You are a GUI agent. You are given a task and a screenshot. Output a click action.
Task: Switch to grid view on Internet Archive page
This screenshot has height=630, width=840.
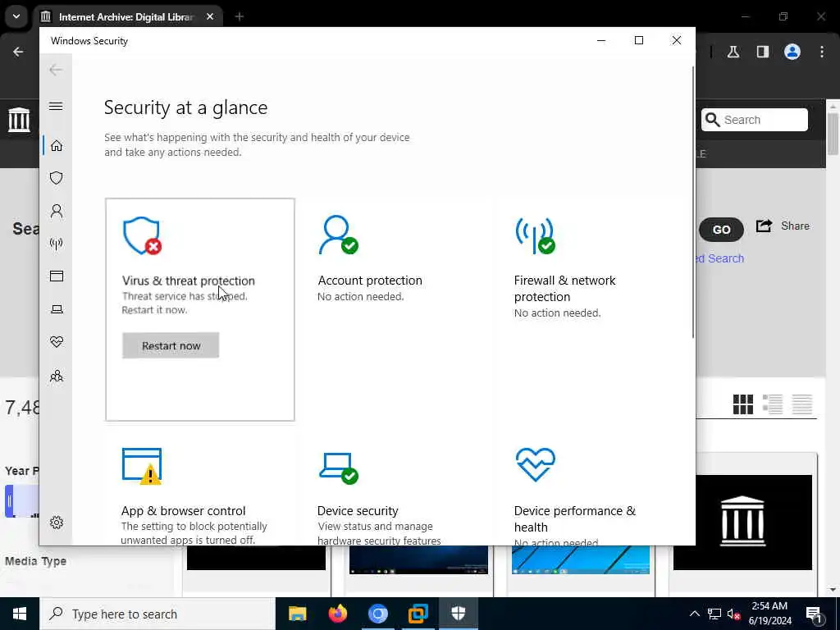tap(743, 404)
